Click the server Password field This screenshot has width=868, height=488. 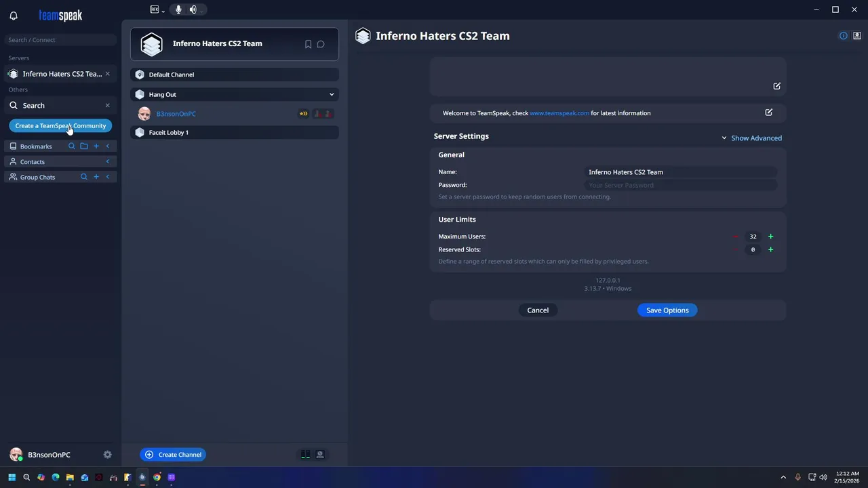[681, 185]
